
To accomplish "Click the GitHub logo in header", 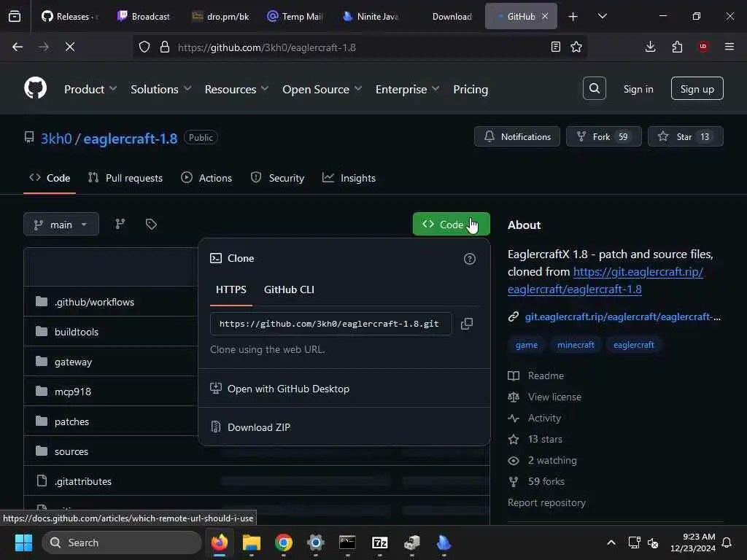I will point(35,88).
